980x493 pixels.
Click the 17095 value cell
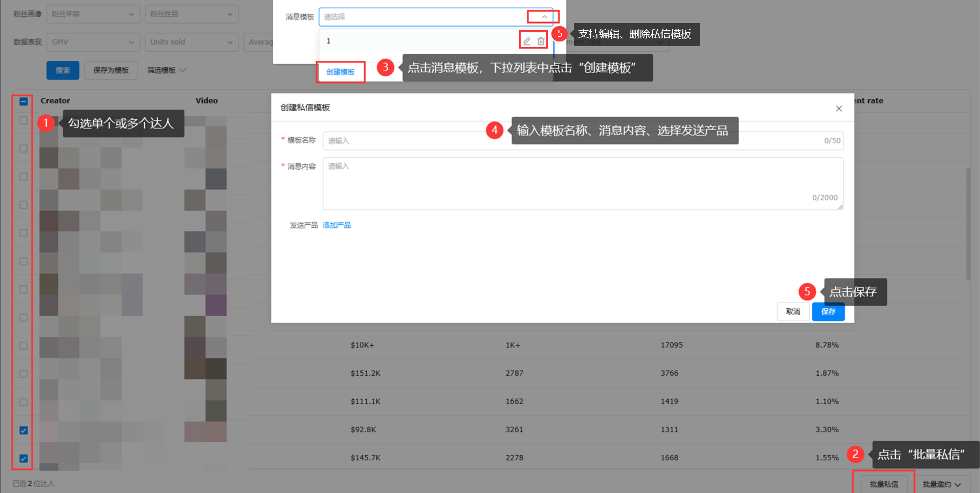[x=672, y=345]
